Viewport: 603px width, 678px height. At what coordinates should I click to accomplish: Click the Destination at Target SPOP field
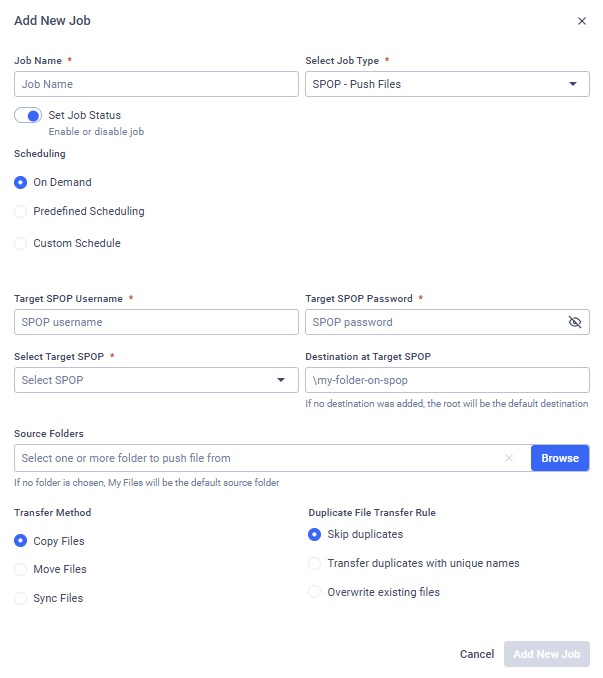pos(447,380)
